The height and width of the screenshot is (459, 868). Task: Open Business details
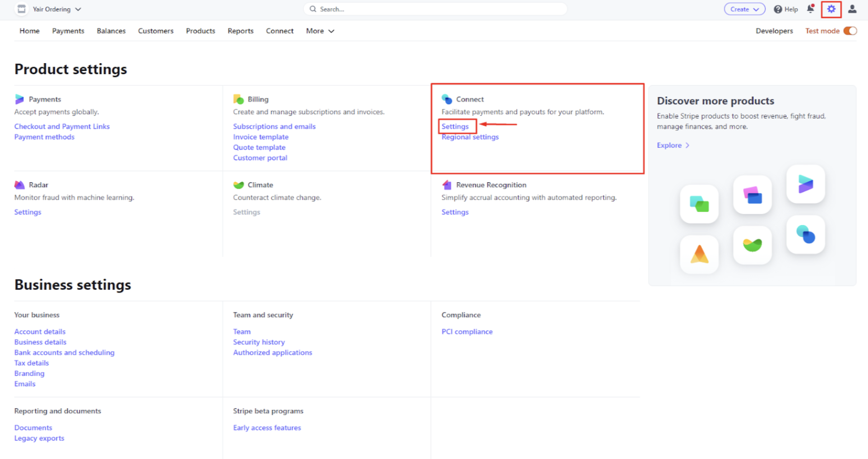[x=40, y=342]
